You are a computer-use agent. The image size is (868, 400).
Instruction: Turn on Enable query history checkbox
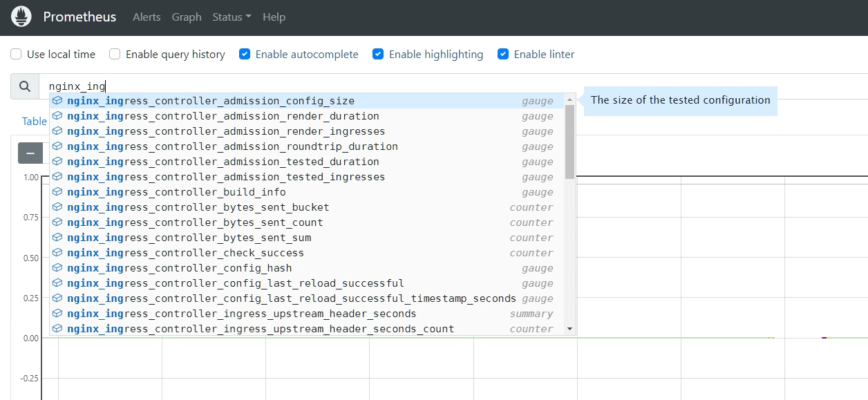(x=115, y=55)
